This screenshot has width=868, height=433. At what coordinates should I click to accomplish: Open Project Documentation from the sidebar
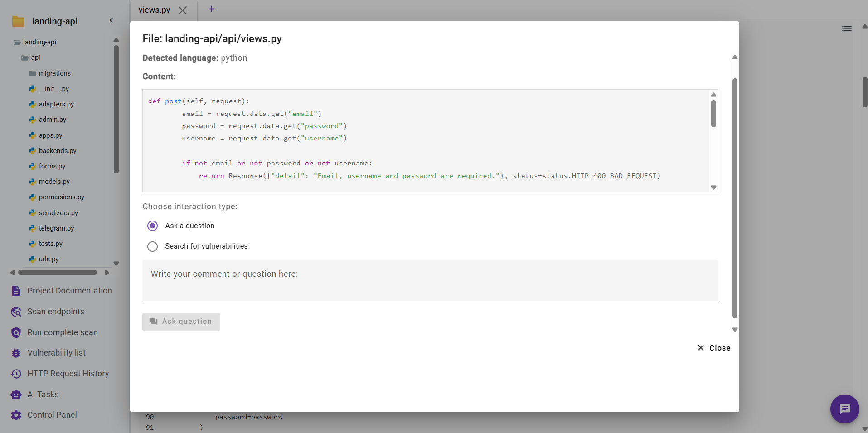coord(69,290)
